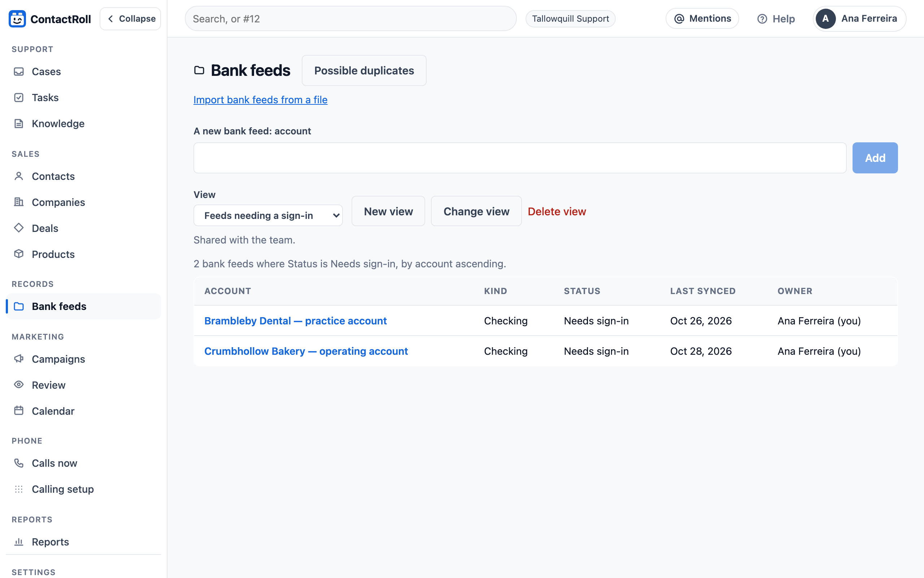Click Import bank feeds from a file link
This screenshot has width=924, height=578.
[260, 100]
